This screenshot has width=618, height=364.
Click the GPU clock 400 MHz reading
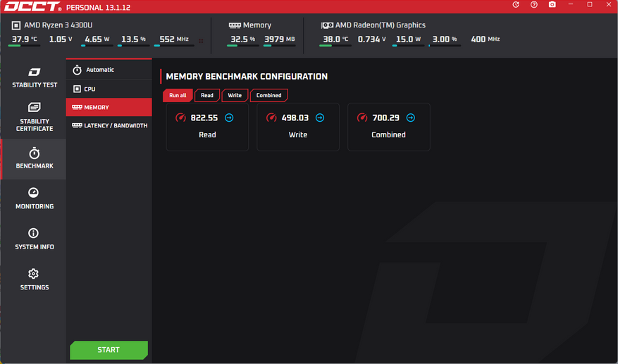[x=486, y=39]
